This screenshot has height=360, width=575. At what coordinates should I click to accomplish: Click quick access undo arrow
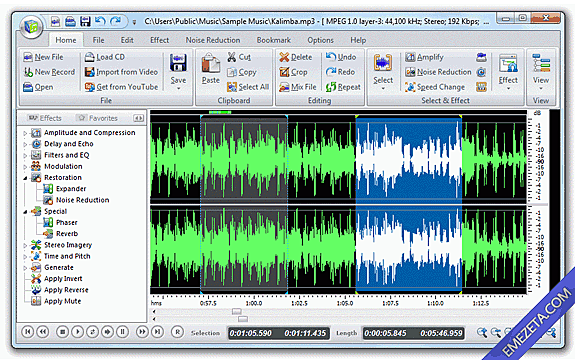tap(100, 21)
